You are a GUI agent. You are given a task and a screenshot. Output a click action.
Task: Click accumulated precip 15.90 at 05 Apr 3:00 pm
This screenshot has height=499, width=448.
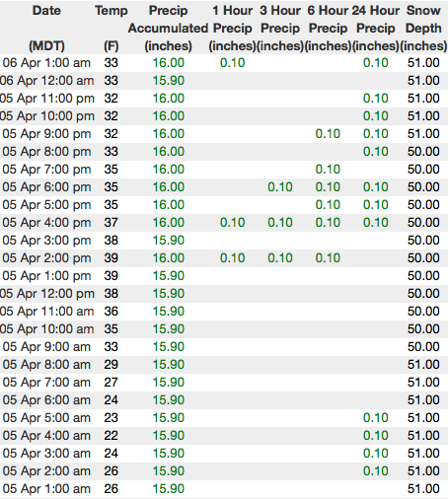[x=169, y=241]
